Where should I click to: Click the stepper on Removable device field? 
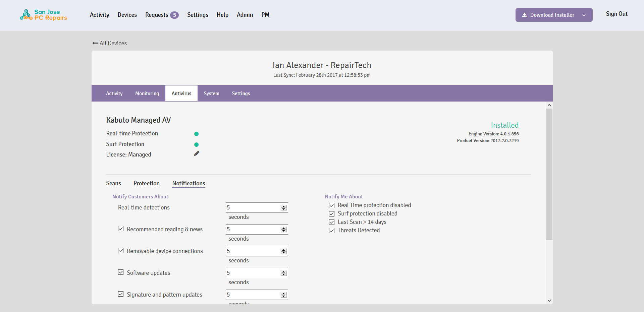[284, 251]
